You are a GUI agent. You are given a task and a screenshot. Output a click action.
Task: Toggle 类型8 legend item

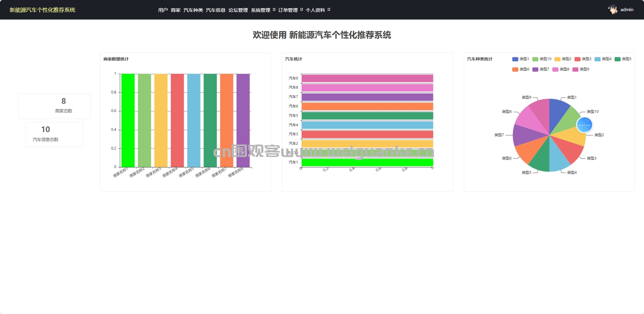click(x=561, y=69)
